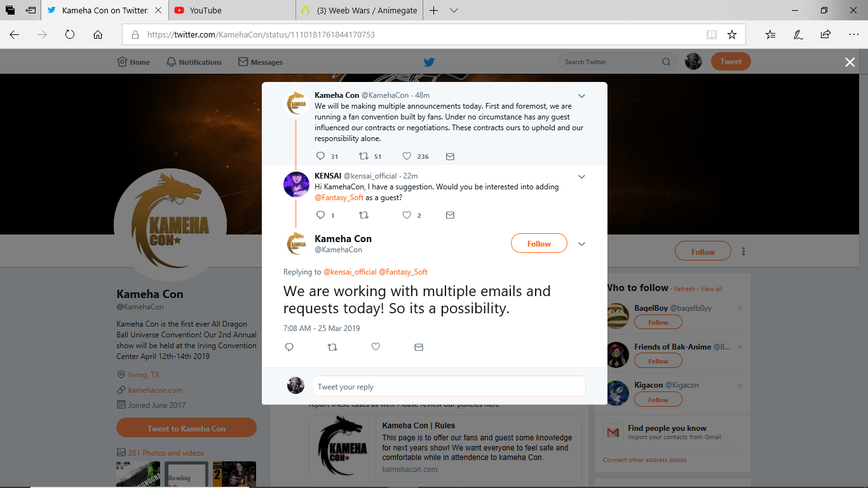The image size is (868, 488).
Task: Close the tweet overlay with the X
Action: (850, 62)
